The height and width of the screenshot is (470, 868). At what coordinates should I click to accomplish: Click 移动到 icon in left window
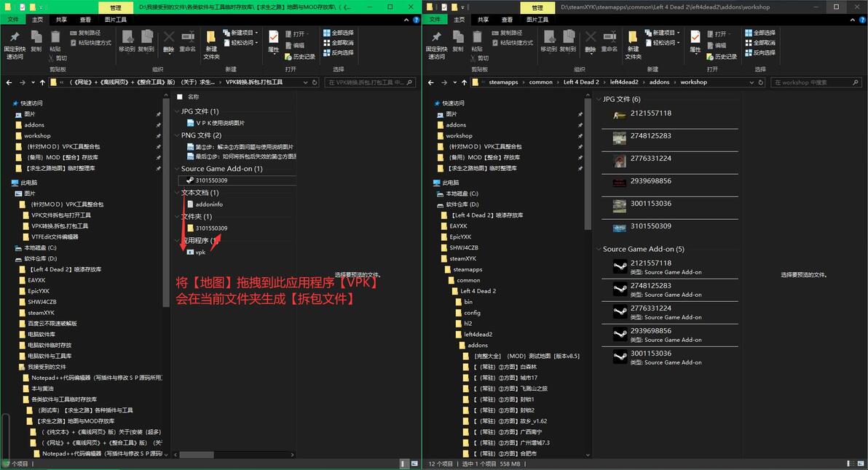[x=127, y=41]
